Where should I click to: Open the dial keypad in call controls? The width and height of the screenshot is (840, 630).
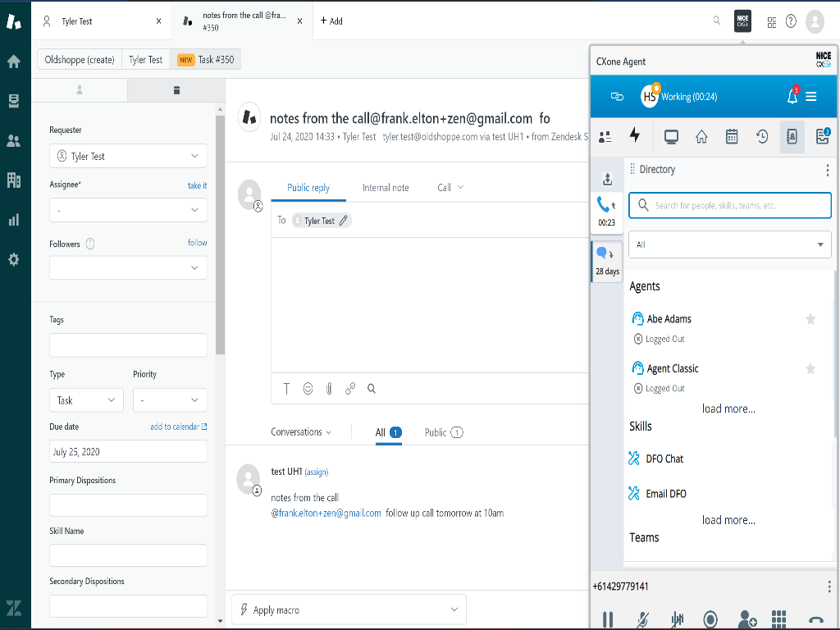point(779,619)
